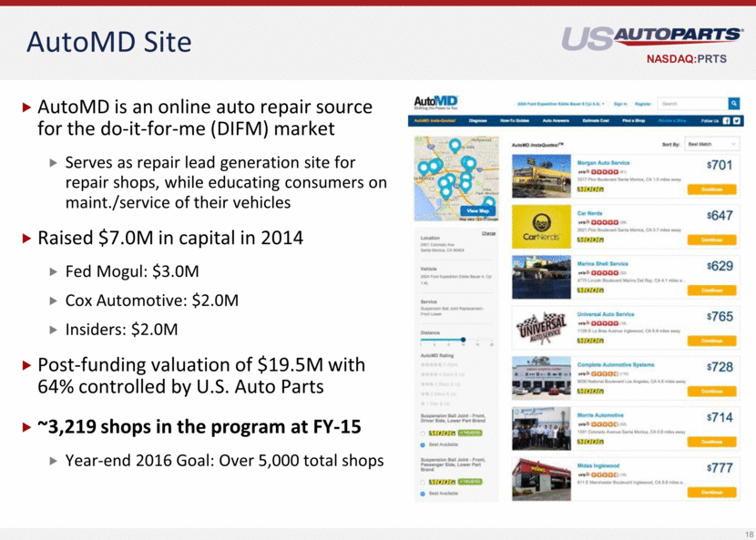This screenshot has height=540, width=756.
Task: Open AutoMD's Facebook page icon
Action: click(x=727, y=121)
